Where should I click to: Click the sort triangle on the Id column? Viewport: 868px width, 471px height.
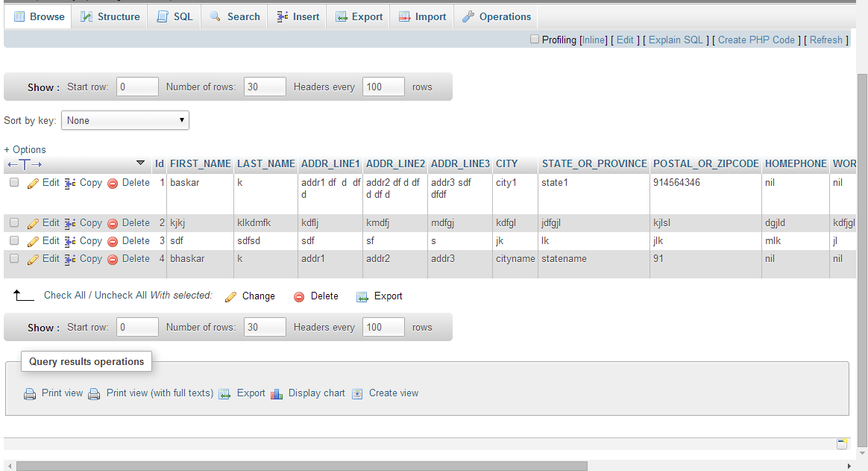click(x=140, y=162)
